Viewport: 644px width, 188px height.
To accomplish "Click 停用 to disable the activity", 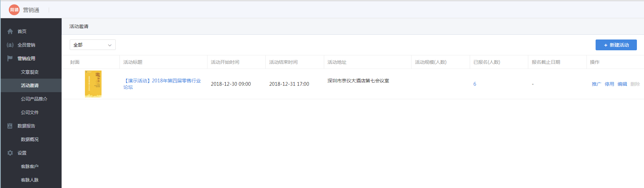I will (609, 84).
